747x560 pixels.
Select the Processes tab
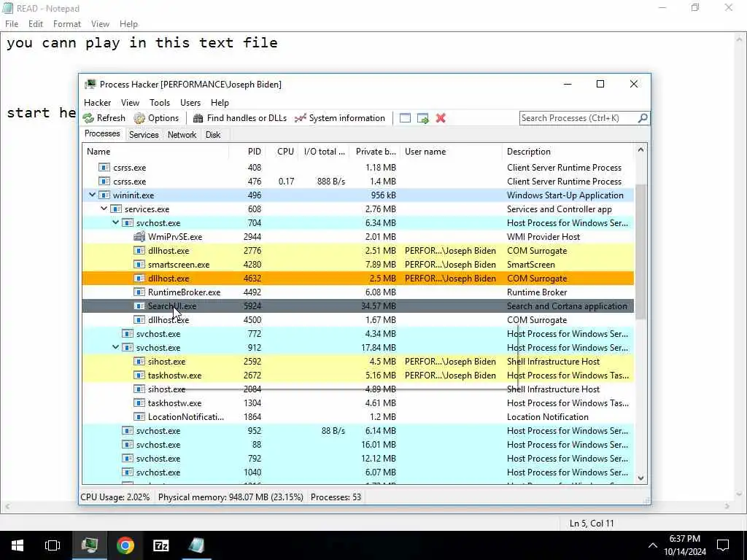102,134
